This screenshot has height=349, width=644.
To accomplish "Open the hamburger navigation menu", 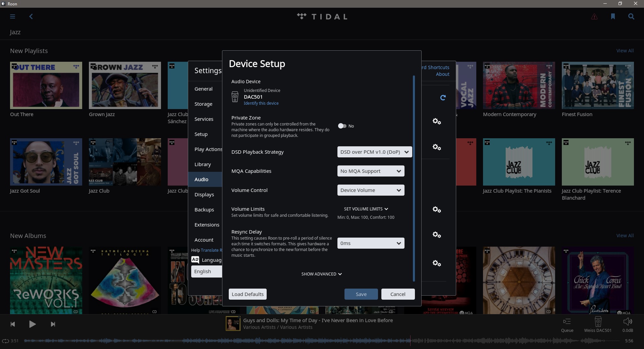I will (x=12, y=16).
